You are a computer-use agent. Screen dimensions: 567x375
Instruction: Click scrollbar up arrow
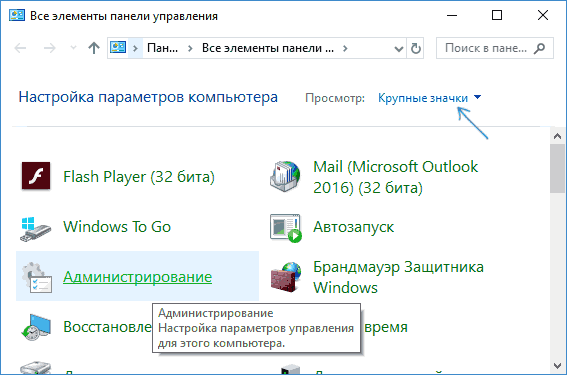(557, 136)
